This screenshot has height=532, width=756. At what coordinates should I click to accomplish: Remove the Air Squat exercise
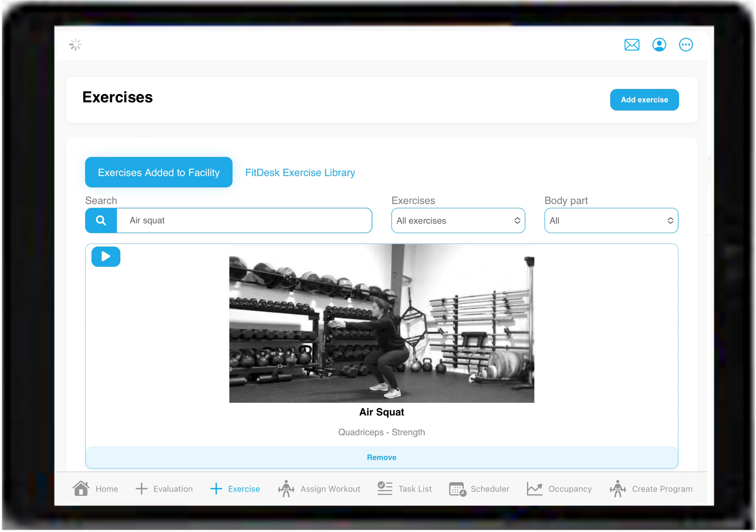point(381,457)
